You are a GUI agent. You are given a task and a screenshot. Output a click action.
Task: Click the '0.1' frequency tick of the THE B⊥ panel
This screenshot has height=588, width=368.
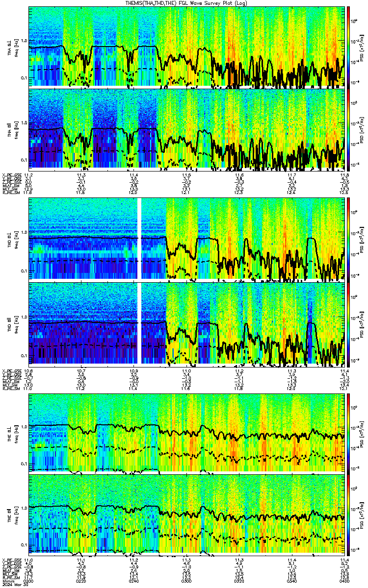(24, 463)
